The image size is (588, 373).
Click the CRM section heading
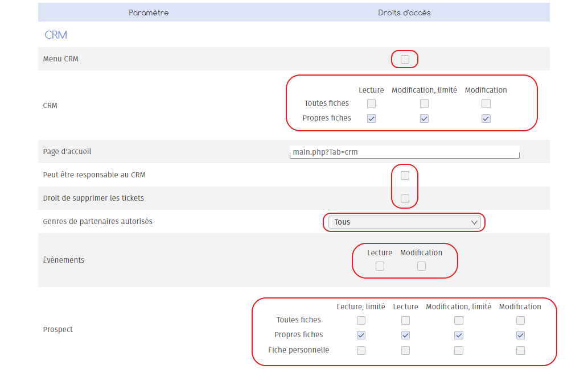coord(56,35)
